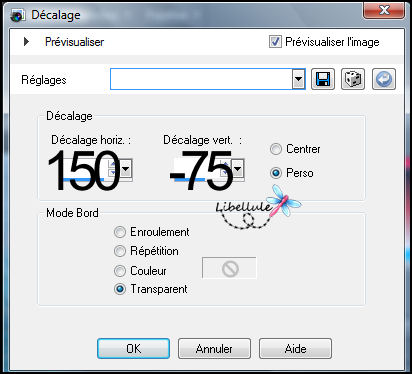Confirm with the OK button
The width and height of the screenshot is (412, 374).
[133, 349]
